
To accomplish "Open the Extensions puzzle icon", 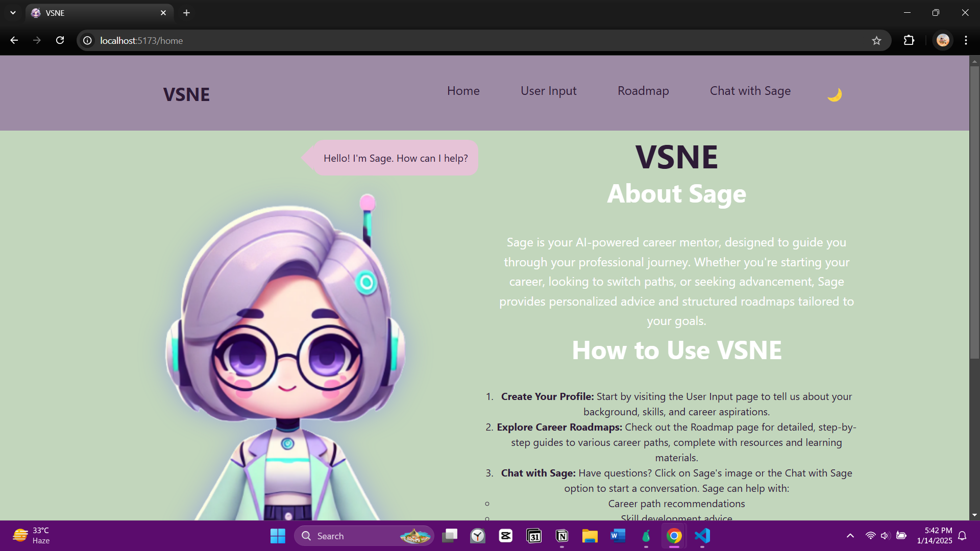I will point(909,40).
